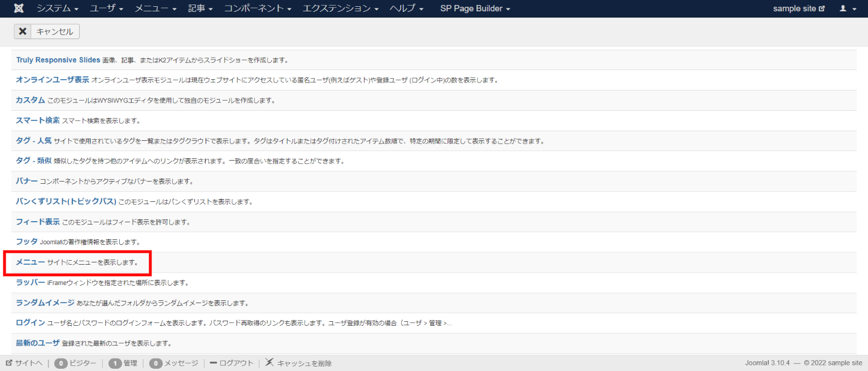Open the エクステンション menu

pyautogui.click(x=340, y=8)
